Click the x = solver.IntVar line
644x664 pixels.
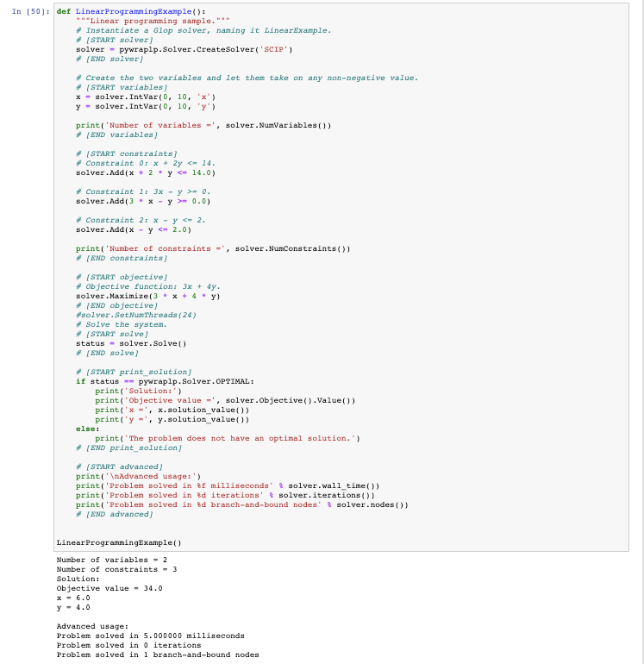pos(146,97)
